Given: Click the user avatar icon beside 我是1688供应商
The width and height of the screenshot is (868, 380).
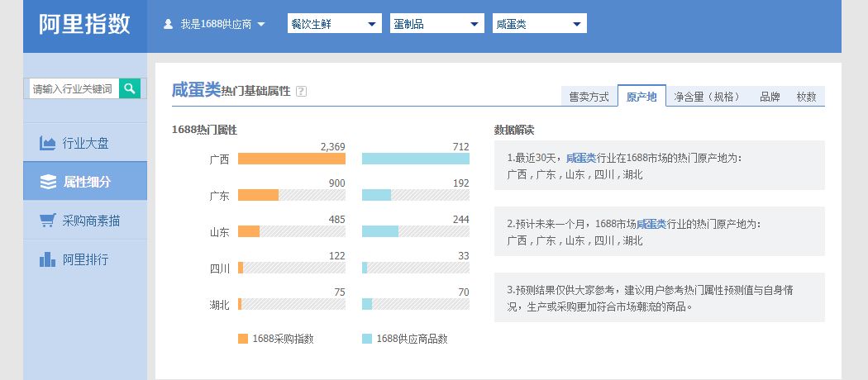Looking at the screenshot, I should coord(169,24).
